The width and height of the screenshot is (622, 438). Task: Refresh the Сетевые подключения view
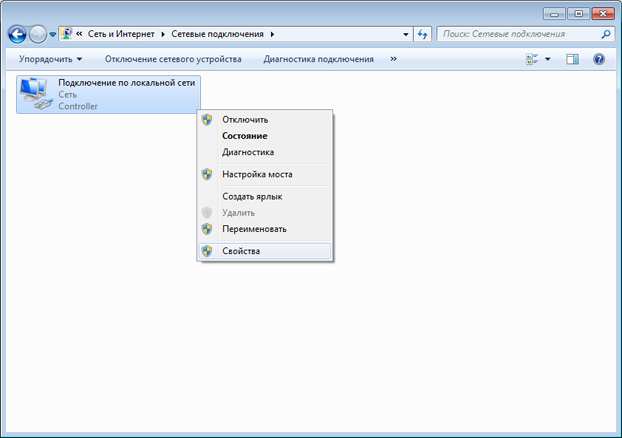(x=422, y=35)
